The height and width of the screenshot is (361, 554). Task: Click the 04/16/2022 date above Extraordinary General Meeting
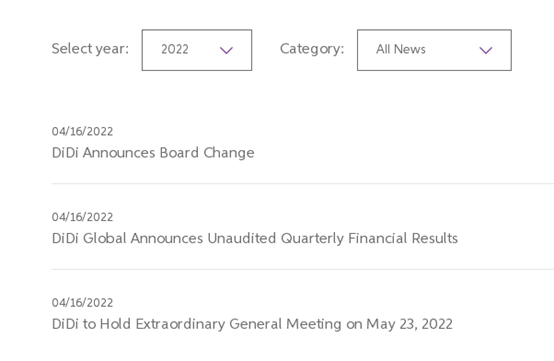(x=82, y=303)
